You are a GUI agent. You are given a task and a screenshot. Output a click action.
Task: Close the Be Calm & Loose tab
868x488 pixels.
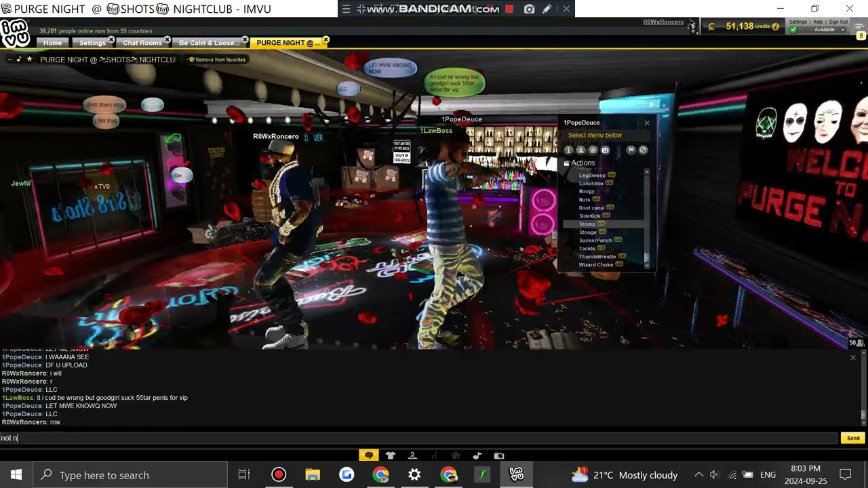[245, 40]
